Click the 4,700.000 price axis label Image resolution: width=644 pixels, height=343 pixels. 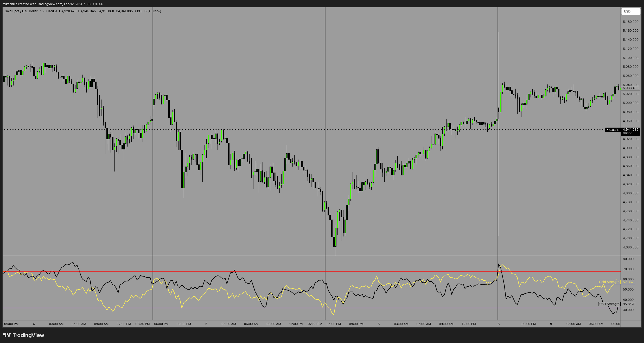630,238
